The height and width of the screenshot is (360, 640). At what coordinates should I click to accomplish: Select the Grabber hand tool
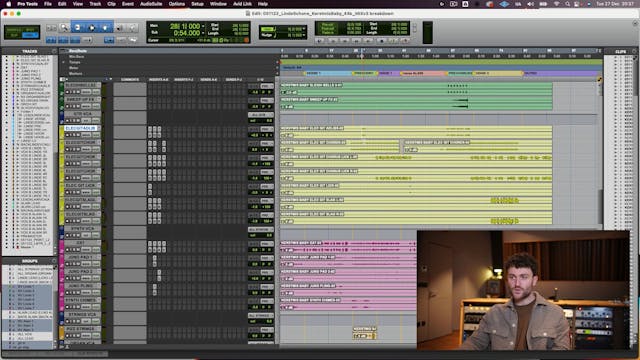[105, 28]
